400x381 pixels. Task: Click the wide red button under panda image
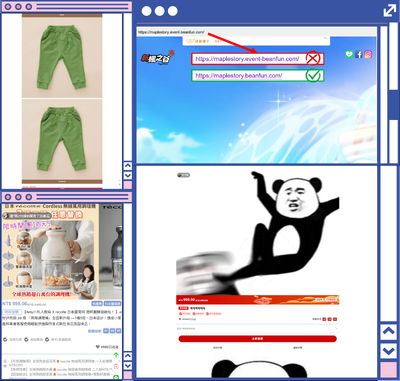click(x=257, y=339)
